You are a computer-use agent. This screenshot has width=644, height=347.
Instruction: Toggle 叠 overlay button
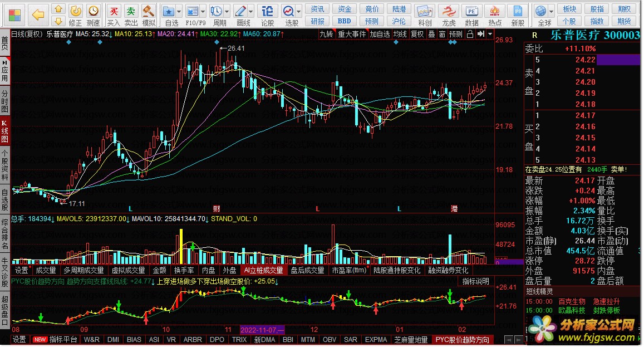click(432, 34)
